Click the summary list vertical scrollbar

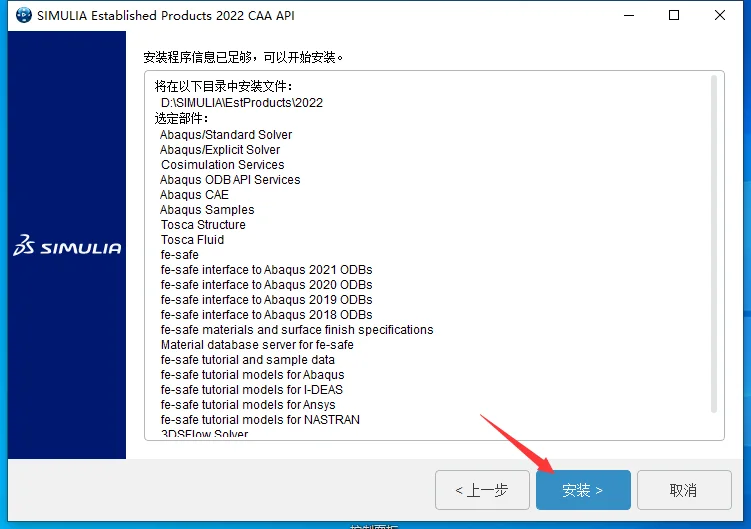(714, 243)
